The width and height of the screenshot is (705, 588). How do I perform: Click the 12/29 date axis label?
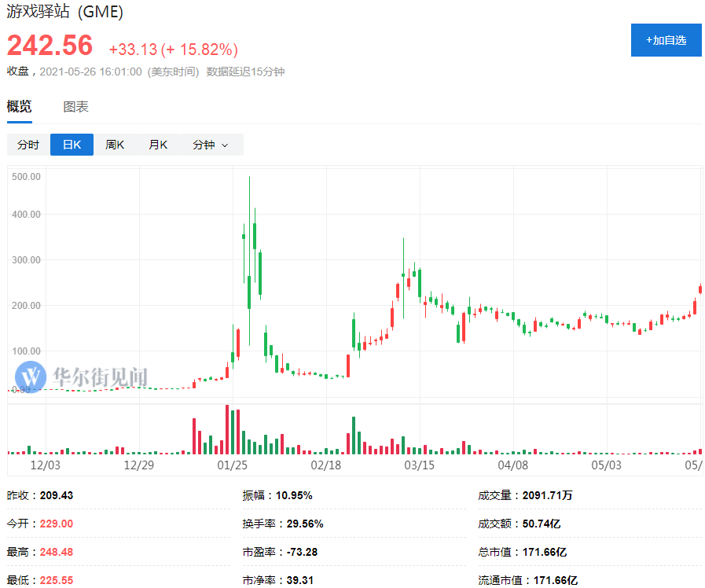pyautogui.click(x=139, y=465)
